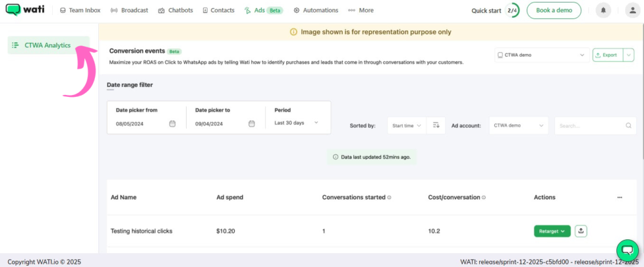644x267 pixels.
Task: Click the three-dots column options icon
Action: point(619,197)
